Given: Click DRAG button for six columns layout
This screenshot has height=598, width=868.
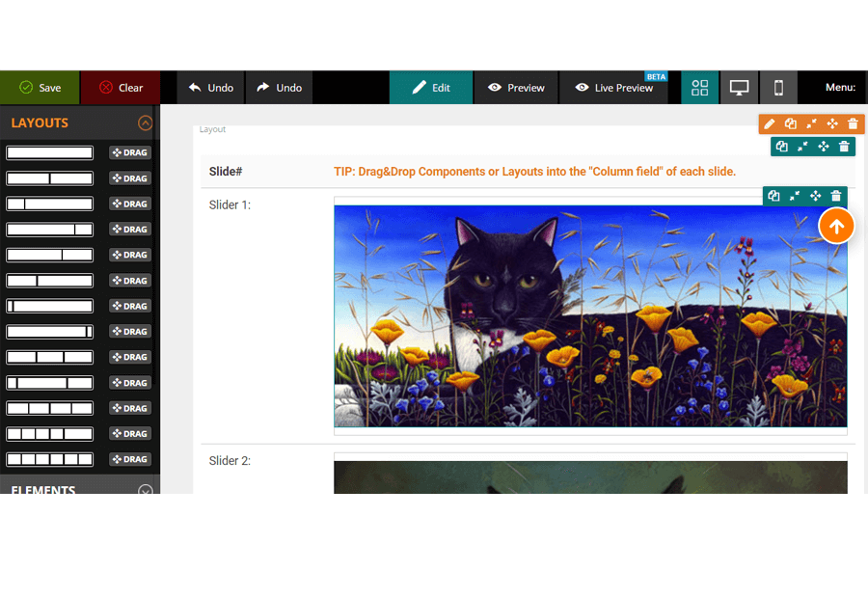Looking at the screenshot, I should [x=130, y=459].
